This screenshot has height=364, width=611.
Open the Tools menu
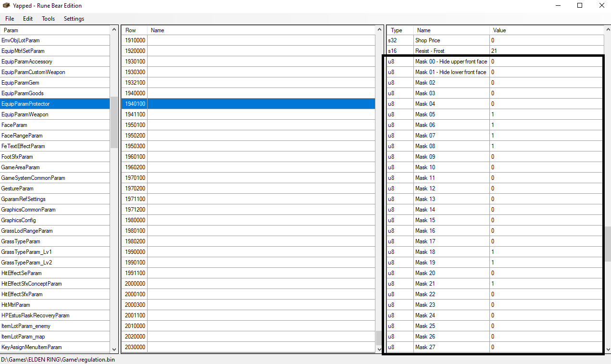pos(48,19)
